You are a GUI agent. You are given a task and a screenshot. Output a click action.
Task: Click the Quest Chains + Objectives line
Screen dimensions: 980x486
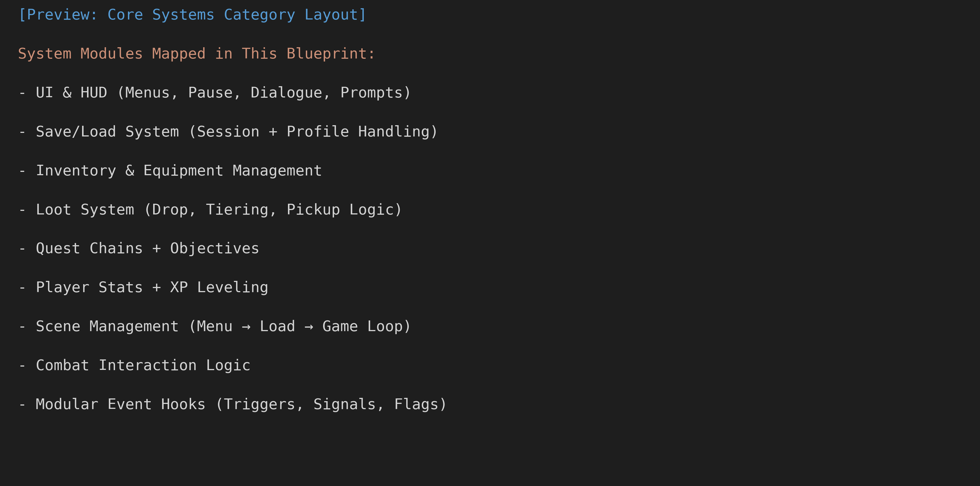[139, 248]
